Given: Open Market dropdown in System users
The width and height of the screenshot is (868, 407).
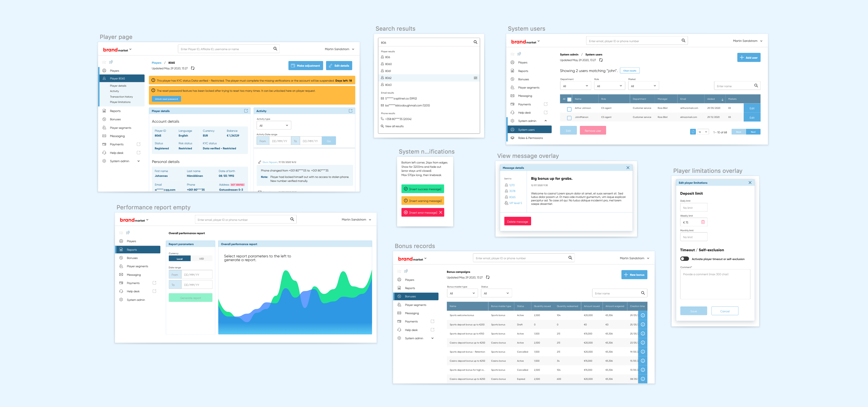Looking at the screenshot, I should (644, 86).
